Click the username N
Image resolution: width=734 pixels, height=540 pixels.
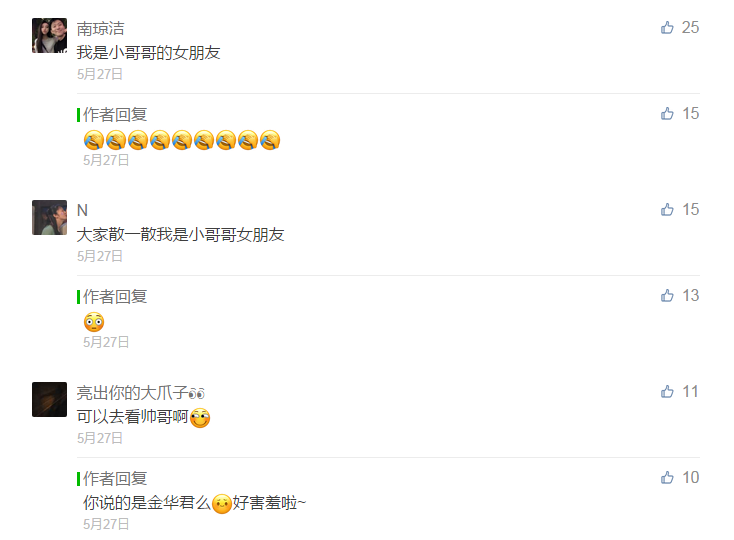coord(82,211)
